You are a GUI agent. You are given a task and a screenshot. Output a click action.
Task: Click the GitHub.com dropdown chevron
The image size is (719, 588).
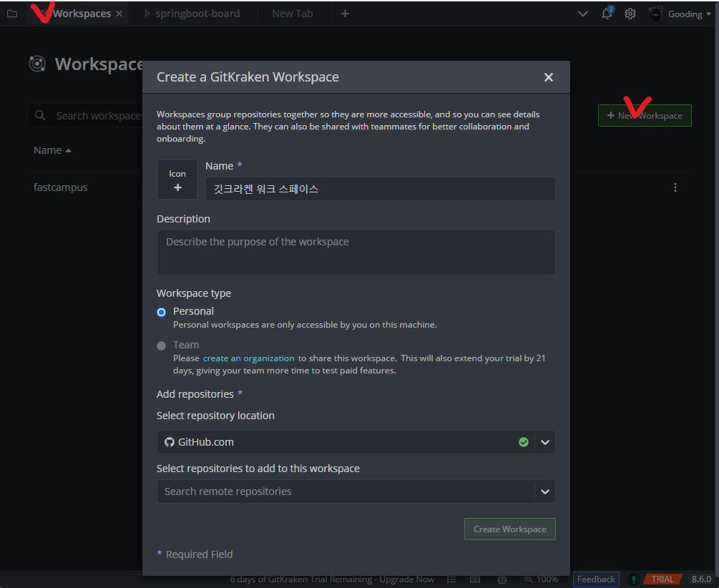click(x=544, y=442)
